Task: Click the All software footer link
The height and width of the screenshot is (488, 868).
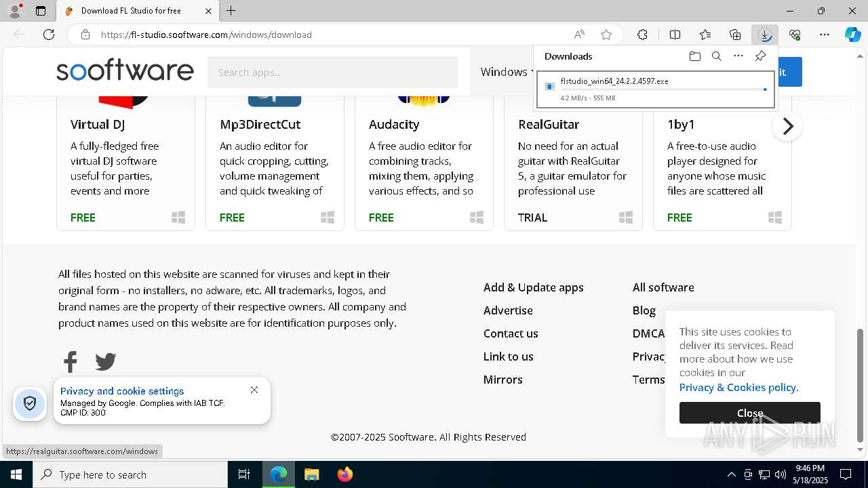Action: (x=663, y=287)
